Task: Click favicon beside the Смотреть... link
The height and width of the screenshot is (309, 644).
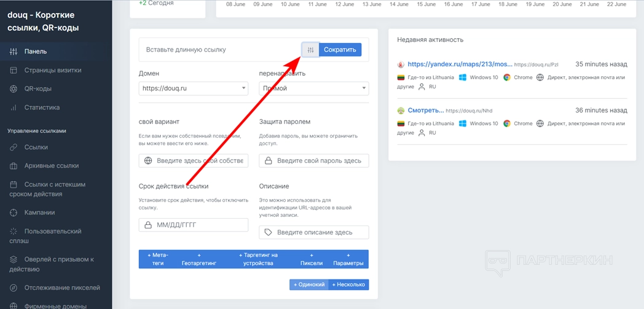Action: (x=401, y=111)
